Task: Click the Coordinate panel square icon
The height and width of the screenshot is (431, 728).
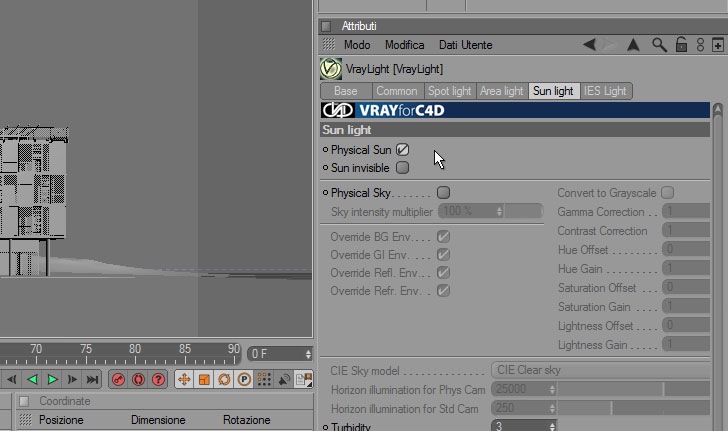Action: point(24,401)
